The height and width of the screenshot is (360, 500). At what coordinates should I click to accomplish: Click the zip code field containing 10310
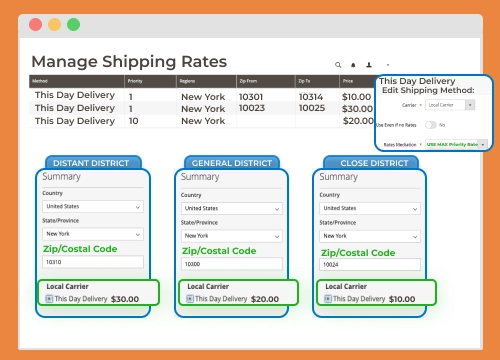(93, 262)
